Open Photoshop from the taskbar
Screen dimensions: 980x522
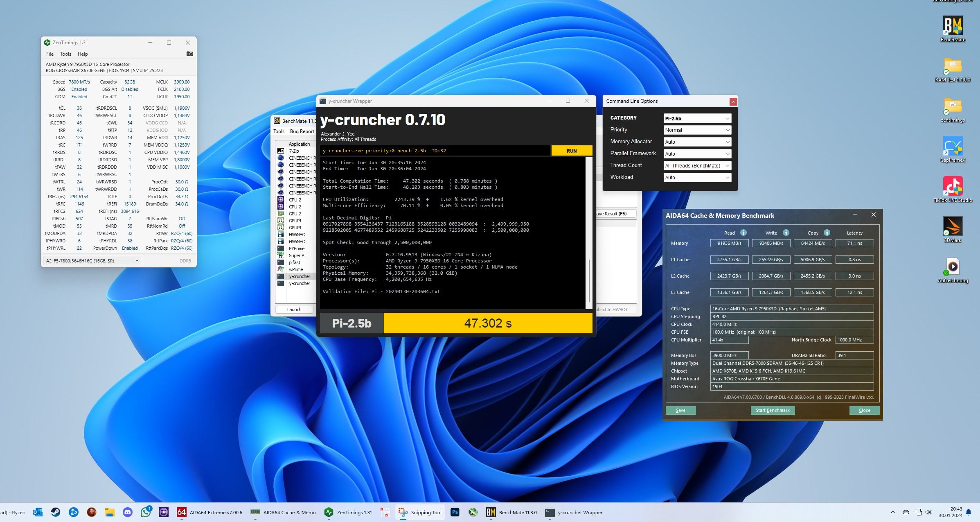pos(455,512)
